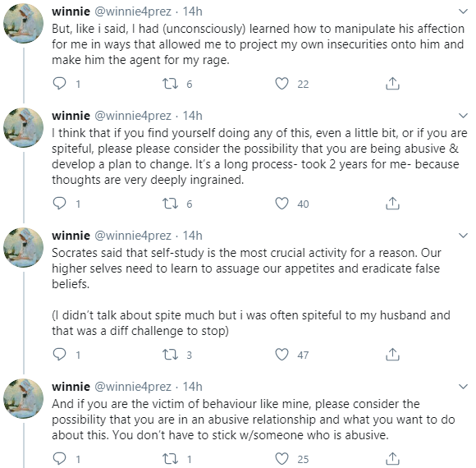Image resolution: width=476 pixels, height=468 pixels.
Task: Expand the options menu on the Socrates tweet
Action: (463, 236)
